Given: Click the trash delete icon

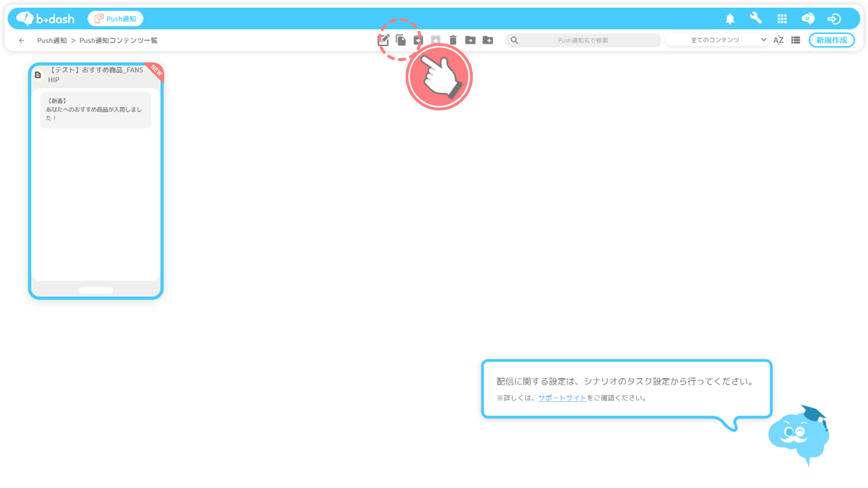Looking at the screenshot, I should point(453,40).
